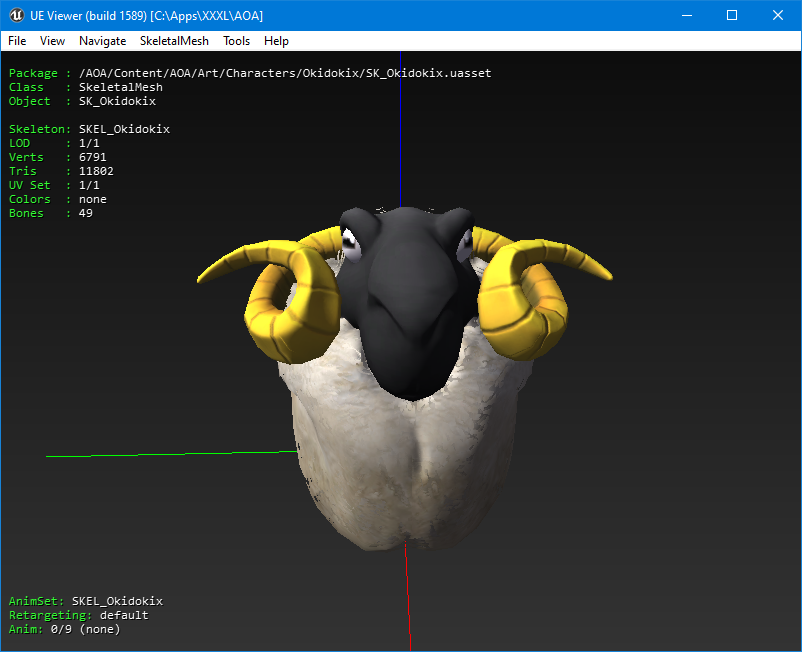The height and width of the screenshot is (652, 802).
Task: Open the Help menu
Action: click(276, 41)
